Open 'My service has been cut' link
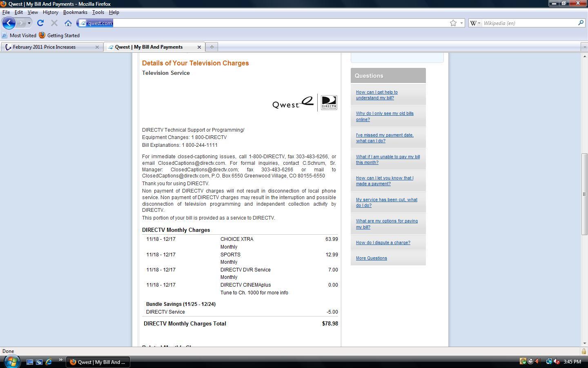This screenshot has width=588, height=368. point(387,202)
